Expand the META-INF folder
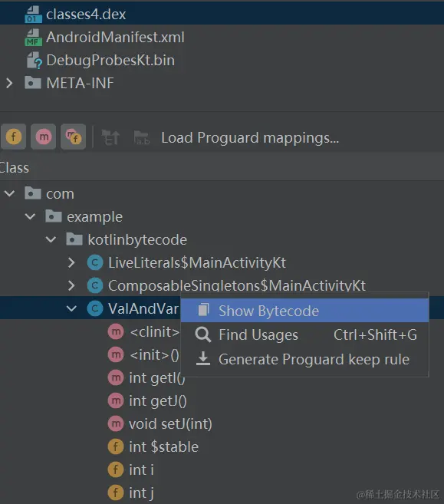This screenshot has width=444, height=504. pyautogui.click(x=9, y=84)
